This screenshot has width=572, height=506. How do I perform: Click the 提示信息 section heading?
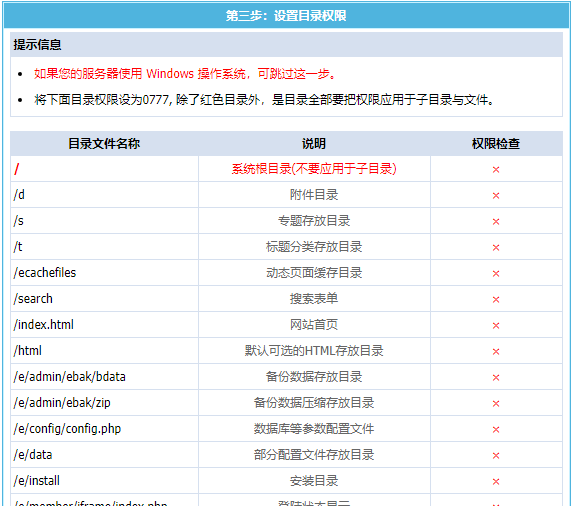click(x=37, y=45)
